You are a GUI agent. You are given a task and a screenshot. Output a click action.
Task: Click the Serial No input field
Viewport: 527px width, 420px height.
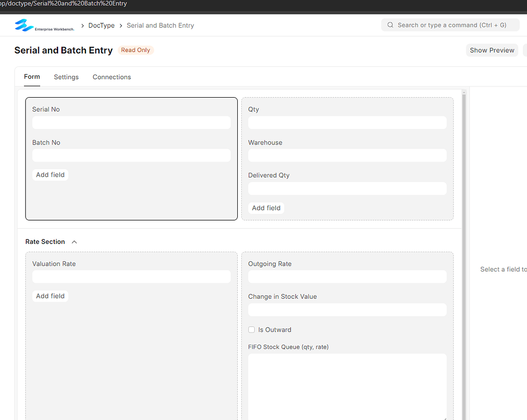(131, 122)
